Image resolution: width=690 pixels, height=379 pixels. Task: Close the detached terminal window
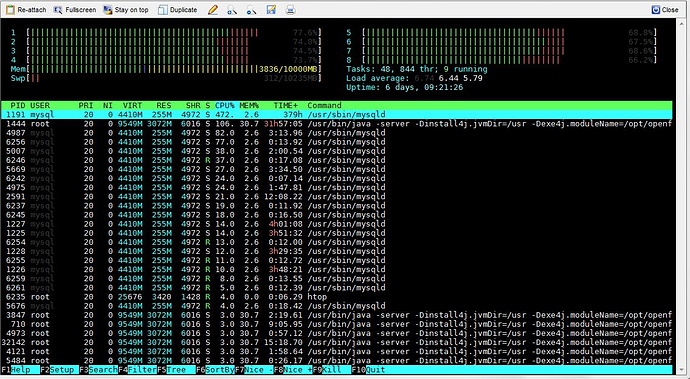click(x=665, y=10)
